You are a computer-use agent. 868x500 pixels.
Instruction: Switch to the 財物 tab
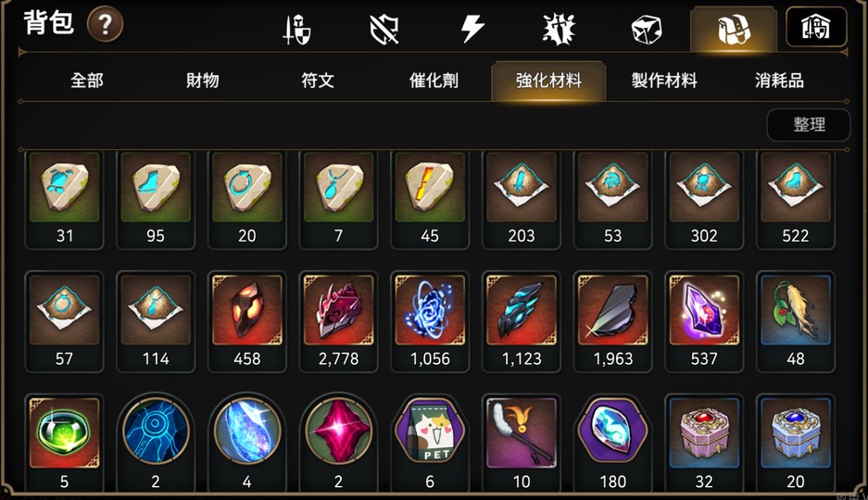(203, 81)
